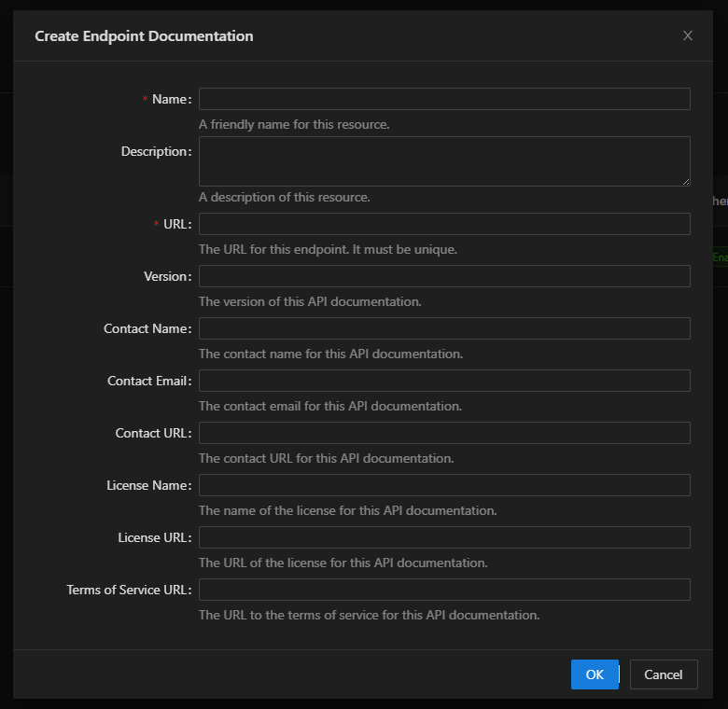Cancel the endpoint documentation creation
The image size is (728, 709).
(x=664, y=674)
